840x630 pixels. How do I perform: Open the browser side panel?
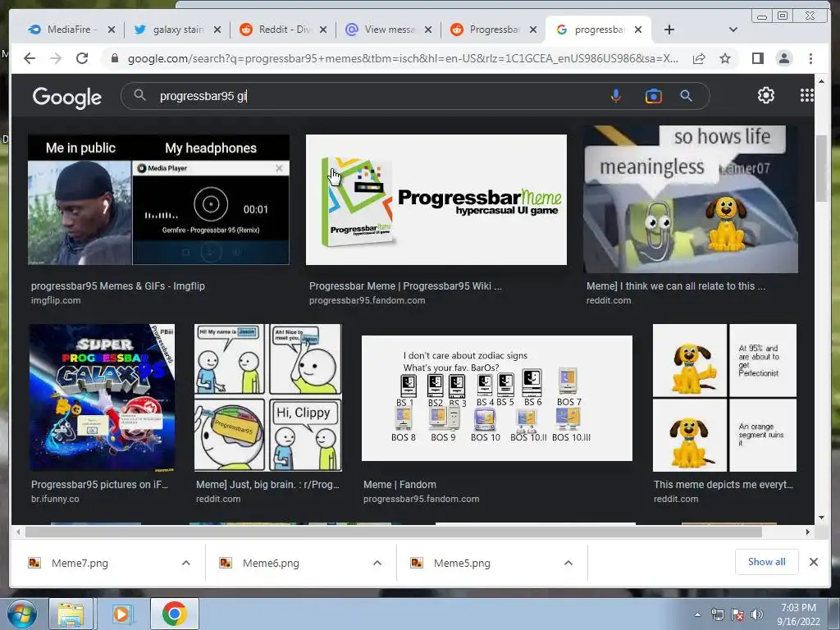click(757, 58)
